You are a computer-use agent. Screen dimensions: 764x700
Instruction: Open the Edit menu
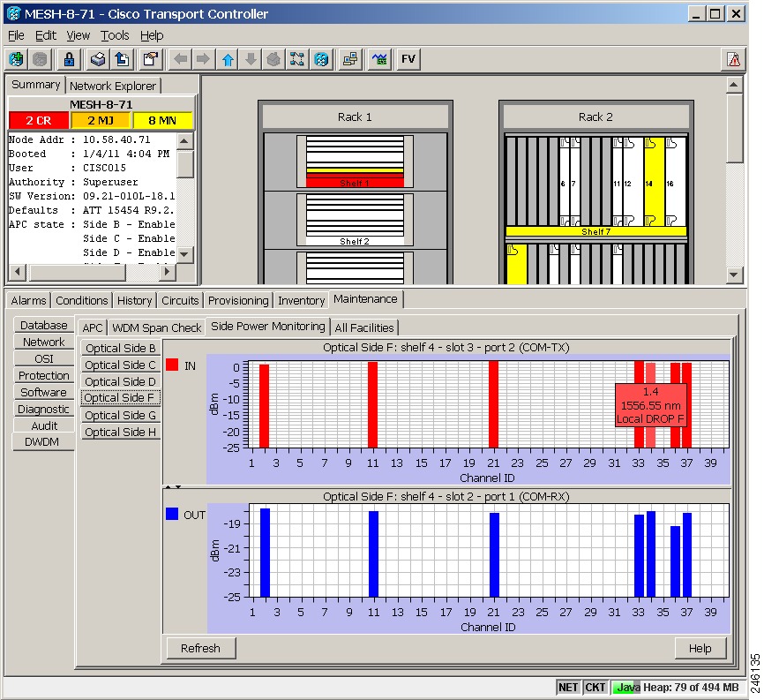click(46, 35)
